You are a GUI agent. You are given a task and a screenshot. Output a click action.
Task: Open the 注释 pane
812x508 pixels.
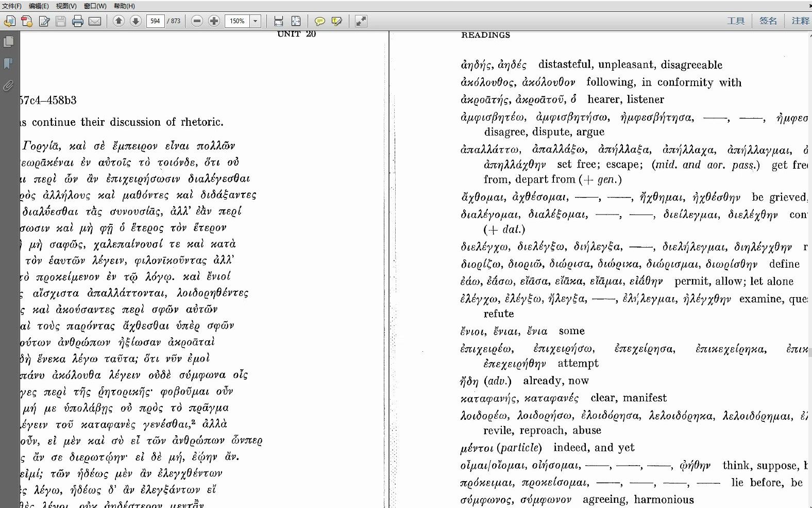click(800, 21)
